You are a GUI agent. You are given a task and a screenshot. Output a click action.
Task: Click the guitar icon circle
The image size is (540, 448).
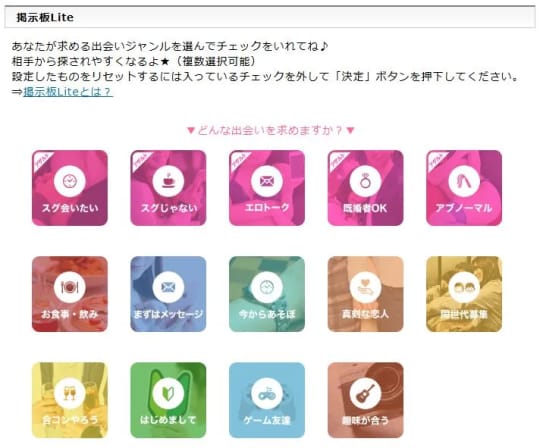click(x=365, y=393)
